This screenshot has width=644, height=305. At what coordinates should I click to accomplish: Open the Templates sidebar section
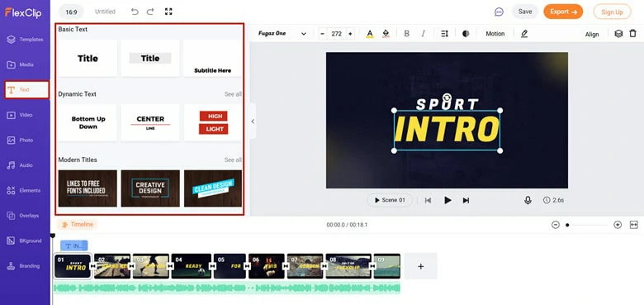click(x=25, y=40)
